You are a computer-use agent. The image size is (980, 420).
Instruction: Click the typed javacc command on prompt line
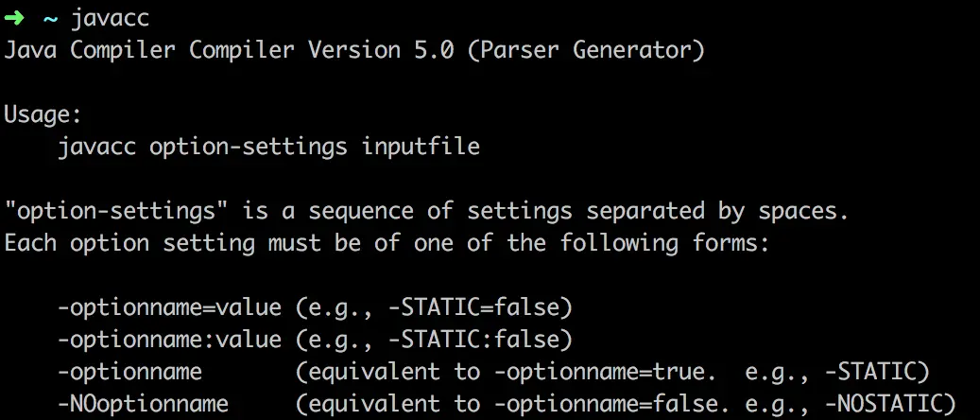pyautogui.click(x=110, y=18)
